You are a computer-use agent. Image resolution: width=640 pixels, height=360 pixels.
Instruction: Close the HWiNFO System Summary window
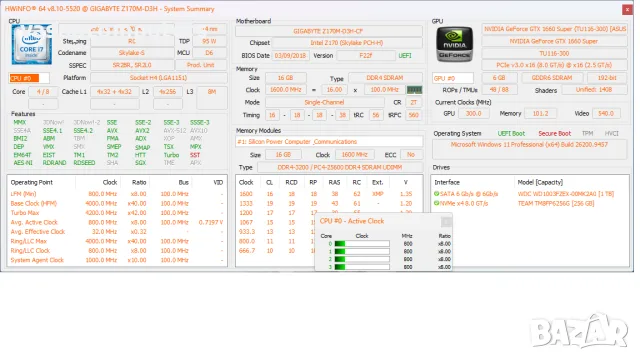tap(627, 9)
